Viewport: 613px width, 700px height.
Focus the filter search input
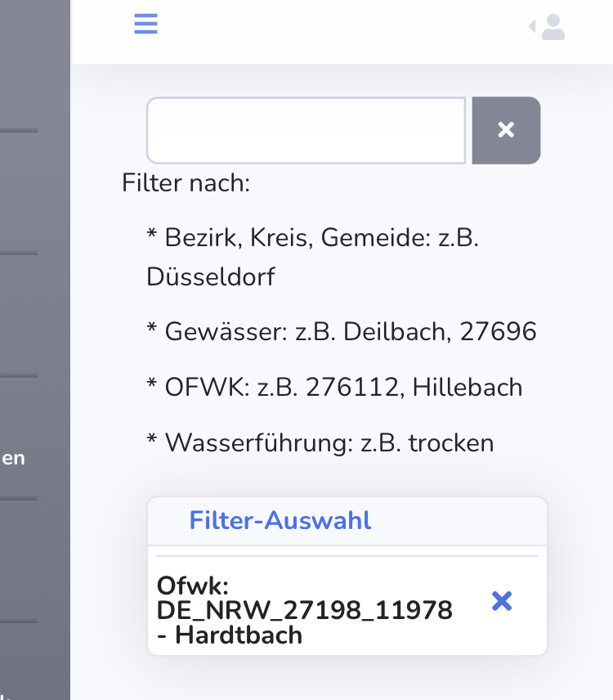click(x=306, y=130)
